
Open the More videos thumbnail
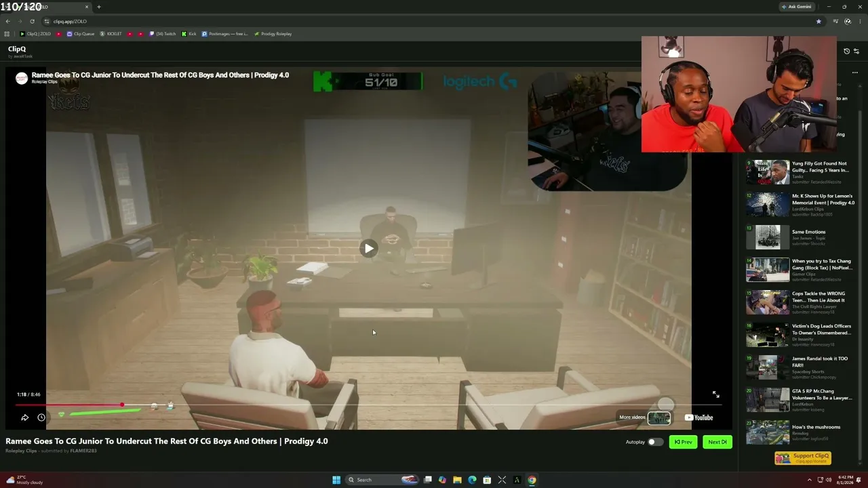(658, 418)
